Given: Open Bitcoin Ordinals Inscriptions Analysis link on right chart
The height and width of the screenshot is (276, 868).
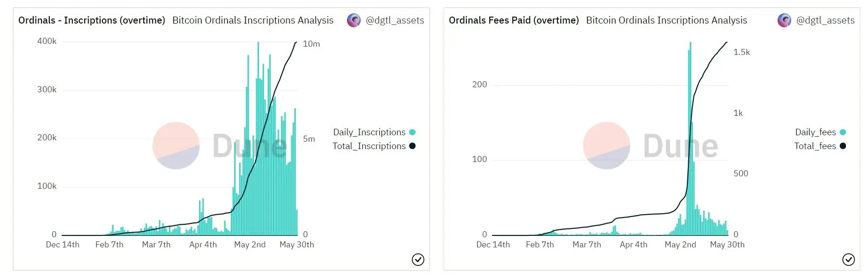Looking at the screenshot, I should (666, 20).
